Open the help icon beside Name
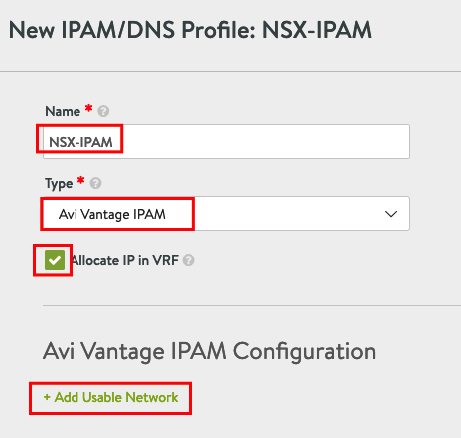The height and width of the screenshot is (438, 461). [103, 111]
